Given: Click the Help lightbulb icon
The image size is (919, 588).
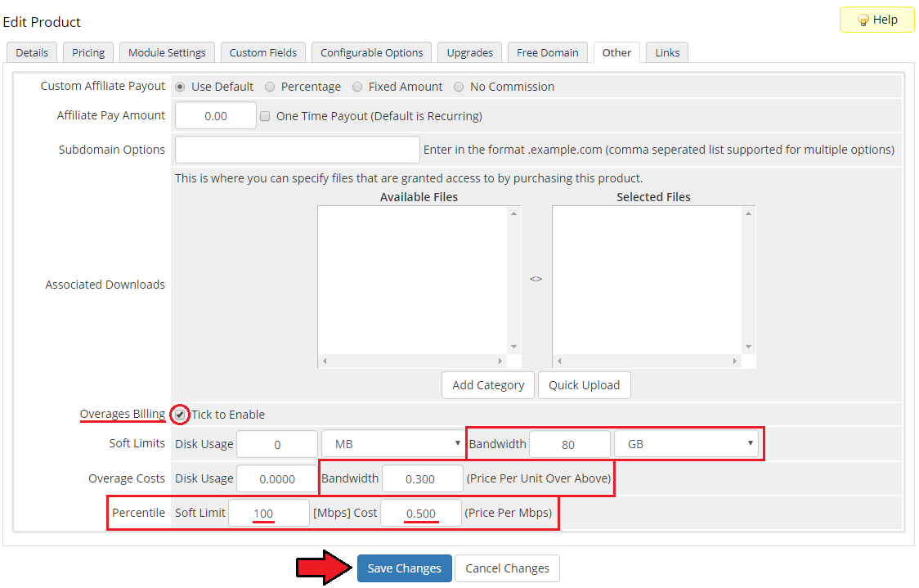Looking at the screenshot, I should pos(863,20).
